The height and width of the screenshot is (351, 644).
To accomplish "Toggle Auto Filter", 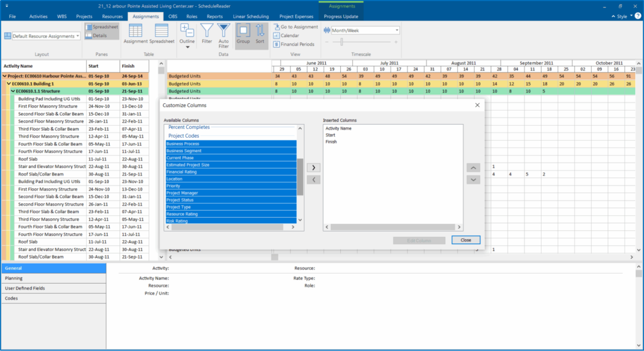I will tap(223, 36).
